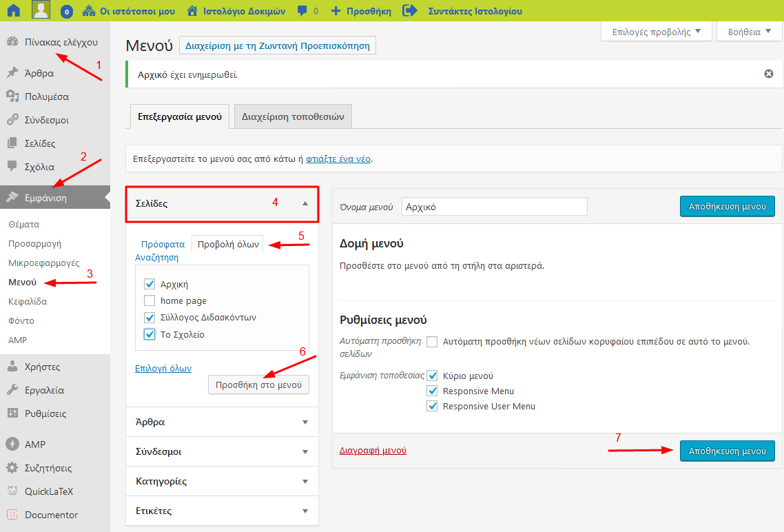Check the home page checkbox

pos(149,300)
